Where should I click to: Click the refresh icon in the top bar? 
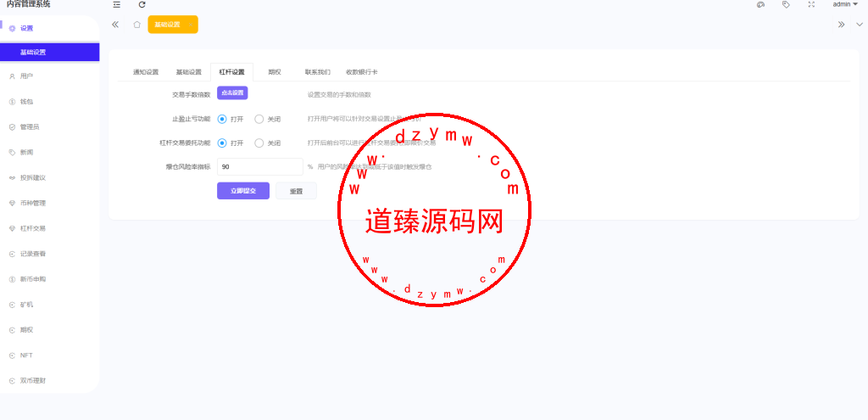click(142, 4)
